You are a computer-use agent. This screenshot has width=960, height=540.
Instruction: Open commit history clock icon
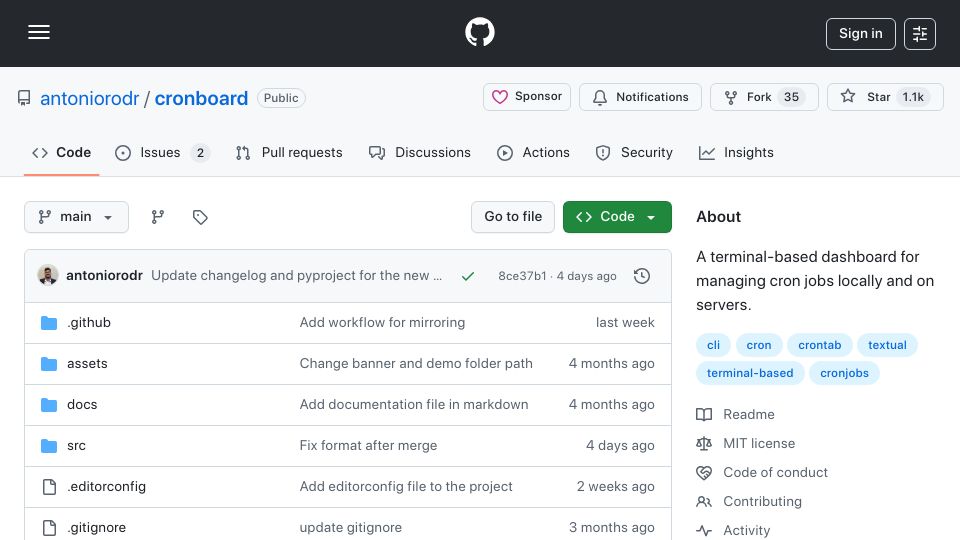(x=642, y=276)
